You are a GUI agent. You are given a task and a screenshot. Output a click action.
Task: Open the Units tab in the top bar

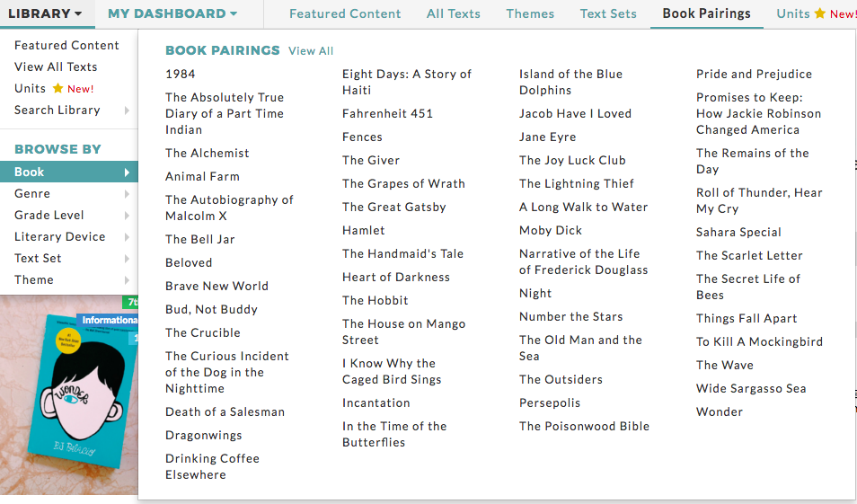pyautogui.click(x=793, y=13)
